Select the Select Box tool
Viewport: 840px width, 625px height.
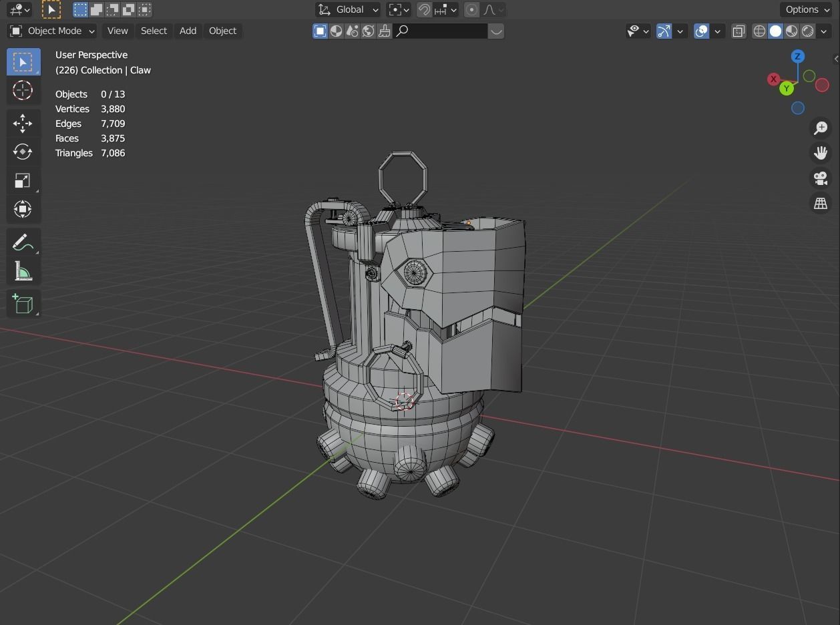point(23,62)
